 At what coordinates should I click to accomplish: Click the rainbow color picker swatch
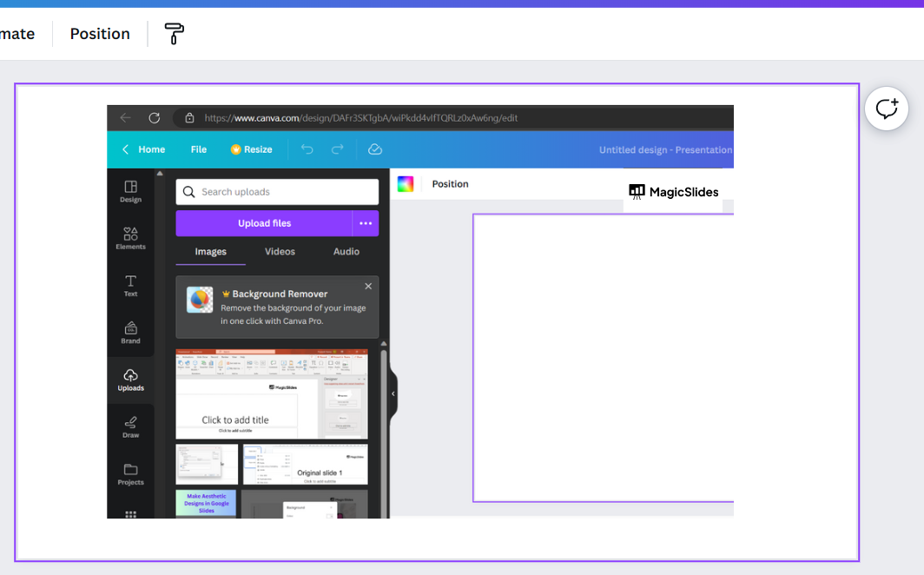pyautogui.click(x=406, y=184)
